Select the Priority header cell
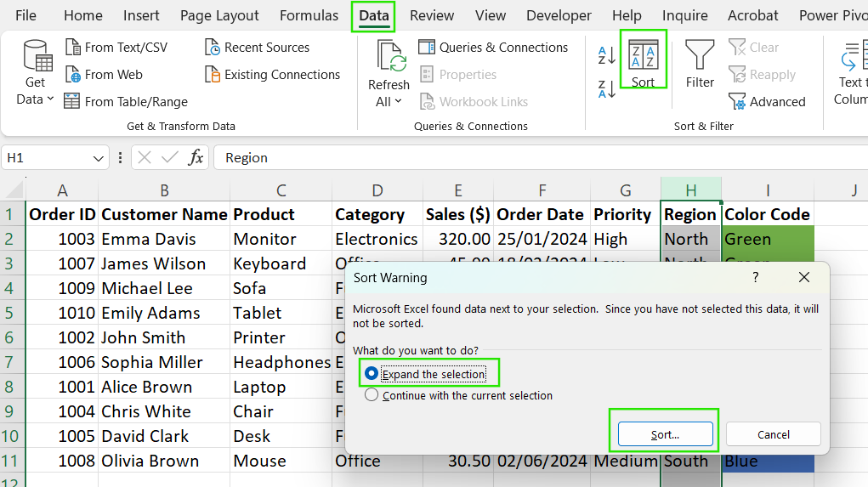Image resolution: width=868 pixels, height=487 pixels. (626, 214)
